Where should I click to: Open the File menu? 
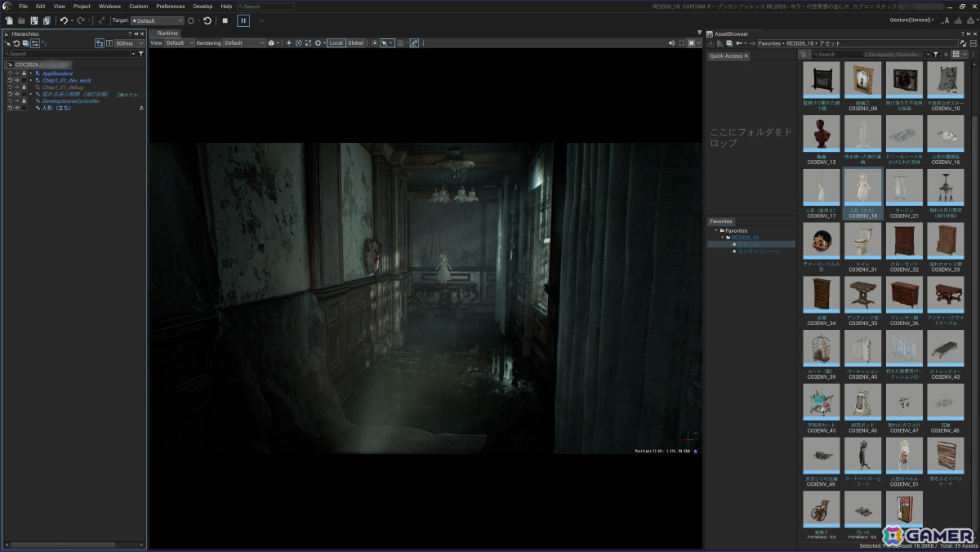point(23,7)
